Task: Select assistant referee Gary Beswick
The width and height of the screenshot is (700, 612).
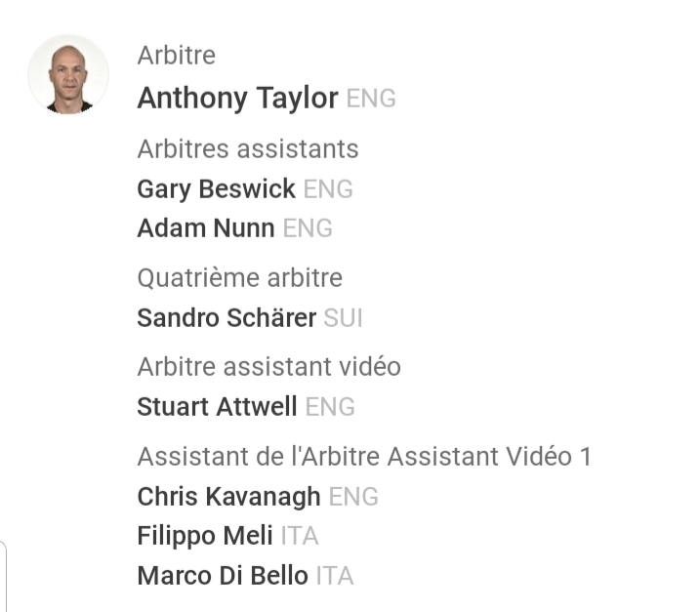Action: coord(216,188)
